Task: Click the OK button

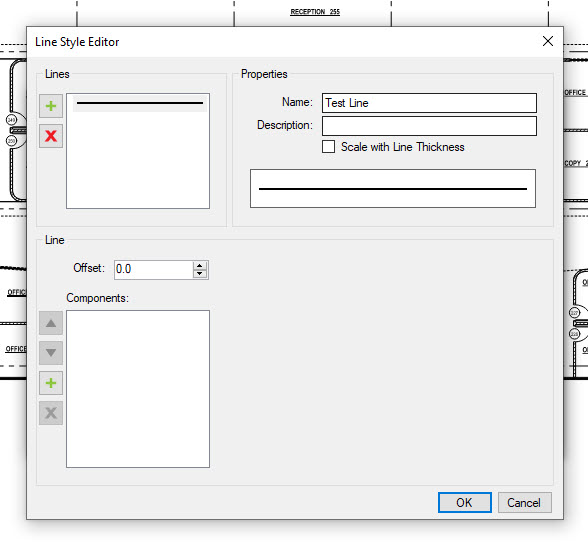Action: (465, 502)
